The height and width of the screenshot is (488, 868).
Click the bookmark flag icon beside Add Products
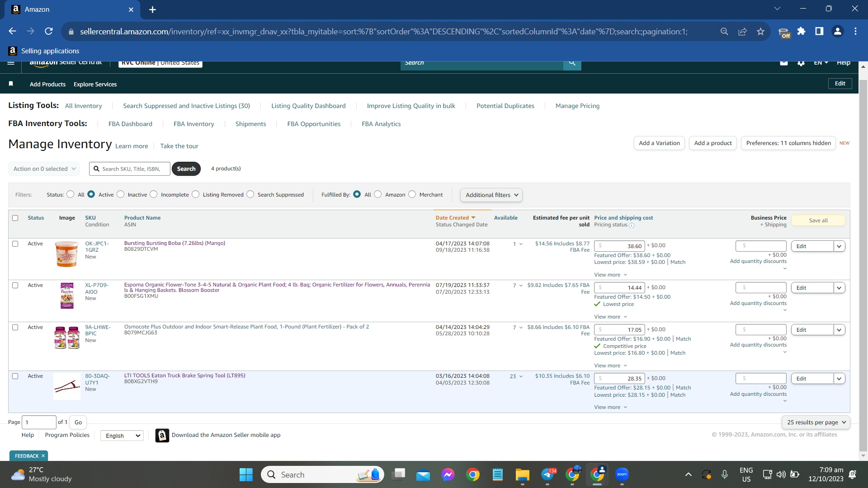point(11,84)
